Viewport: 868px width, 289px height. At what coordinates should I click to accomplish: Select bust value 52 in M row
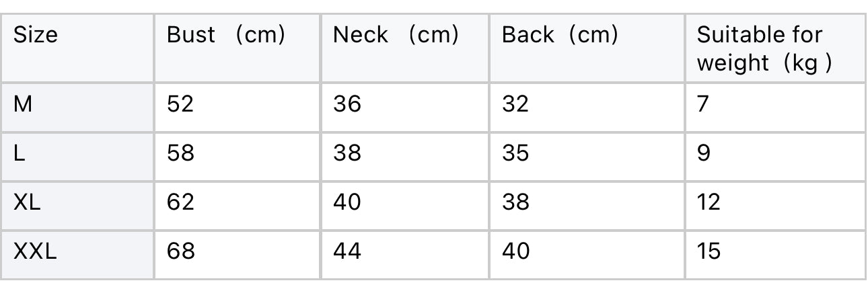point(180,104)
